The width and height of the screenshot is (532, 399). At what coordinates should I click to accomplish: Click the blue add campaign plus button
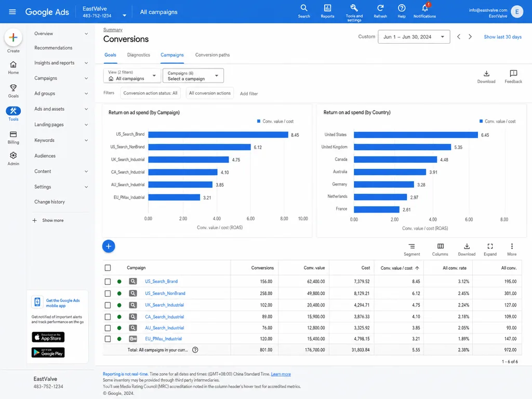pyautogui.click(x=109, y=246)
